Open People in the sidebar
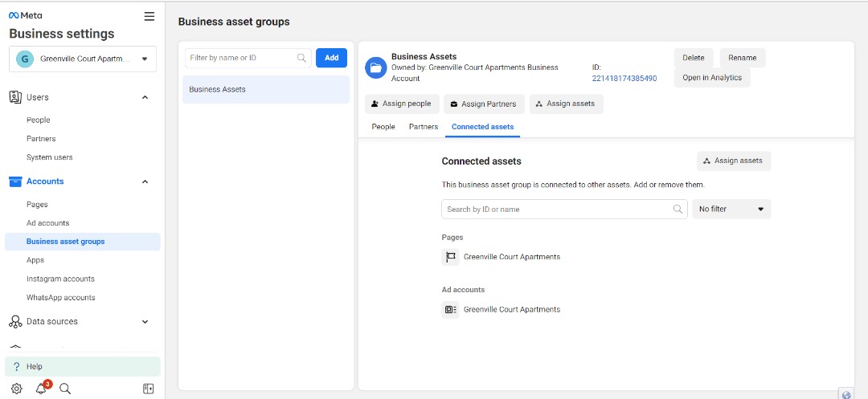Image resolution: width=868 pixels, height=399 pixels. tap(39, 120)
